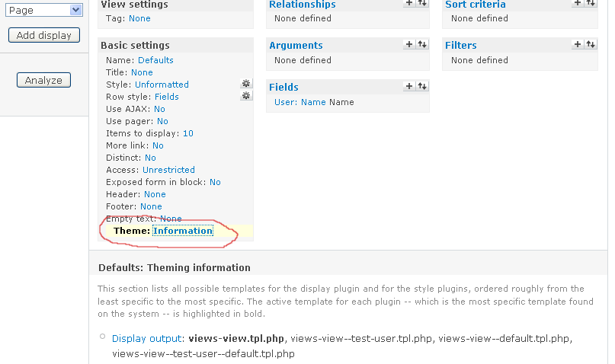Rearrange fields using the arrows icon
Screen dimensions: 615x364
421,86
